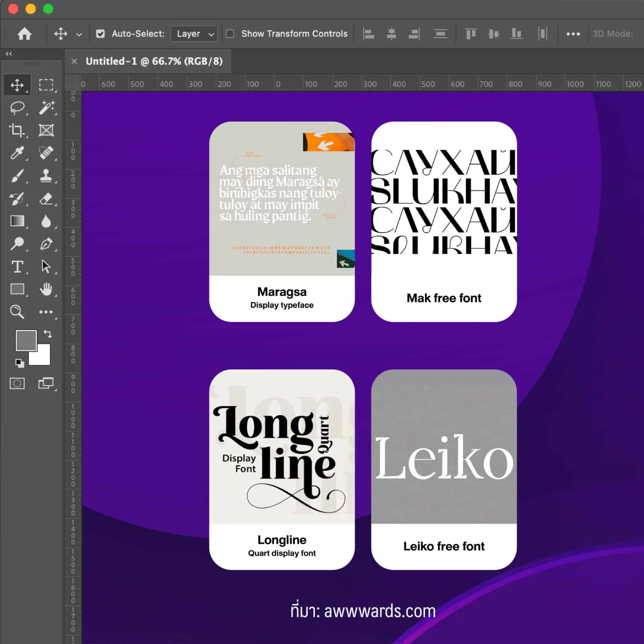Image resolution: width=644 pixels, height=644 pixels.
Task: Close the Untitled-1 document tab
Action: (74, 61)
